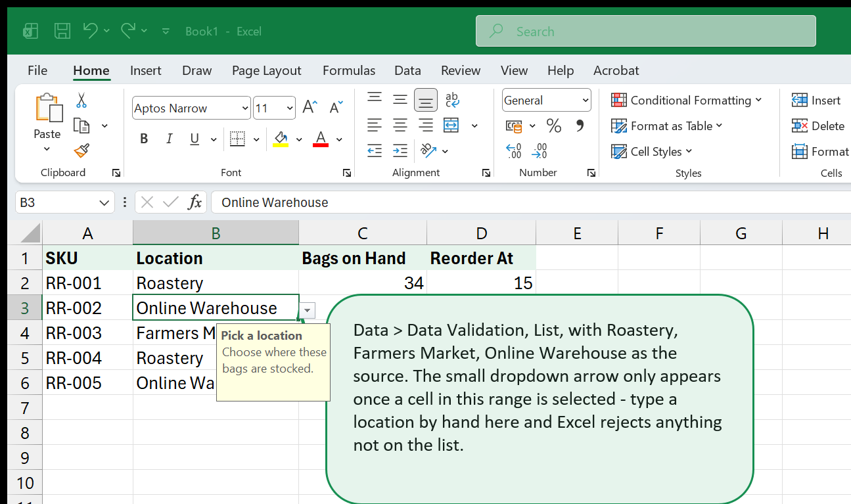Decrease font size
Image resolution: width=851 pixels, height=504 pixels.
tap(336, 108)
